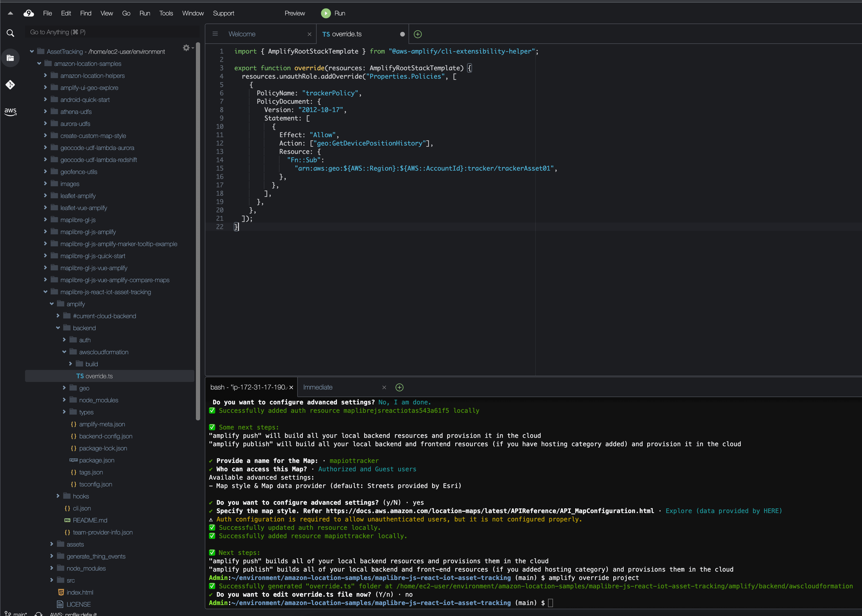Open the Support menu
Viewport: 862px width, 616px height.
tap(223, 13)
